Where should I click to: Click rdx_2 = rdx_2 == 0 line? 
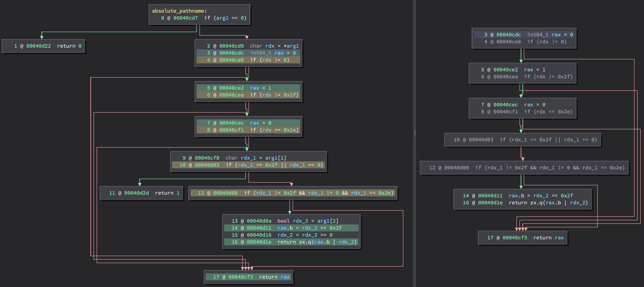(282, 235)
